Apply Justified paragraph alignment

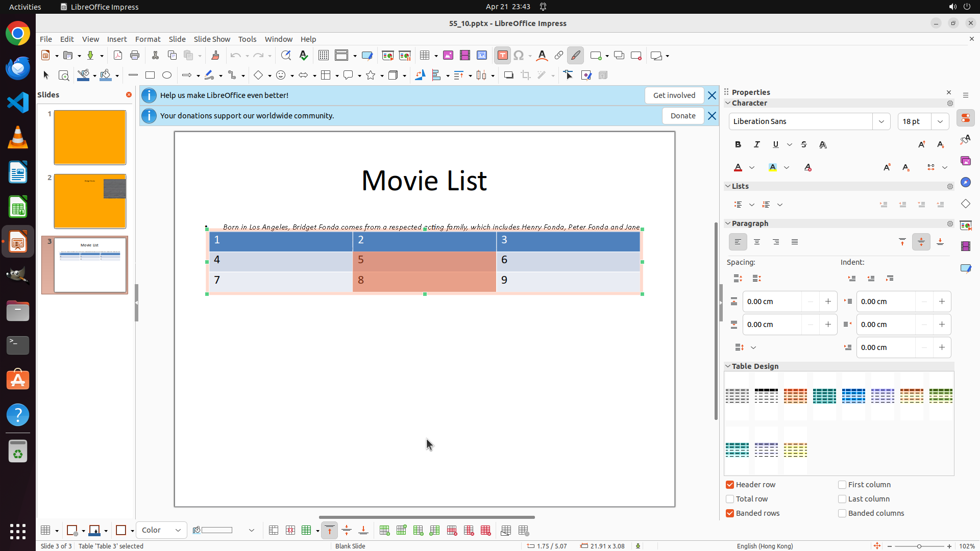click(x=794, y=242)
